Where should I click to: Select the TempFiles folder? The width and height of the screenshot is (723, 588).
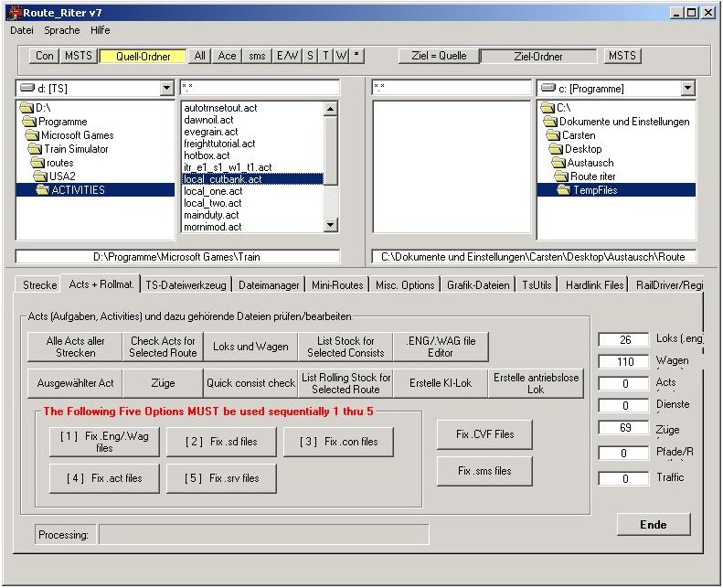coord(616,190)
